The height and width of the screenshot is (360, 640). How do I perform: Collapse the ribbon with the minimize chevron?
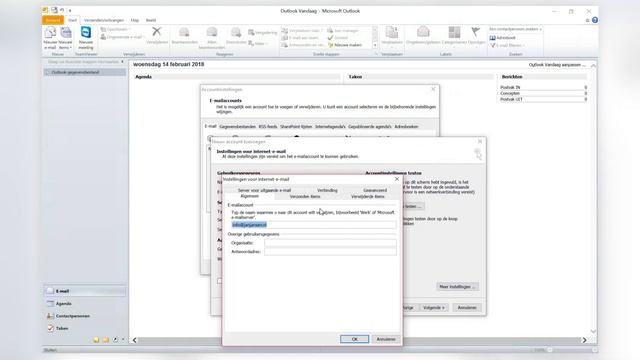pos(587,20)
